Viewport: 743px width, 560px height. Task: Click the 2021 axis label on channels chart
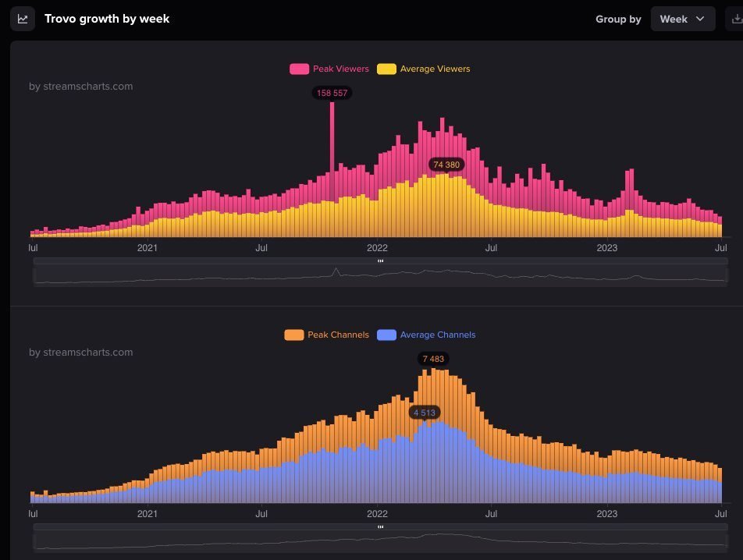148,514
